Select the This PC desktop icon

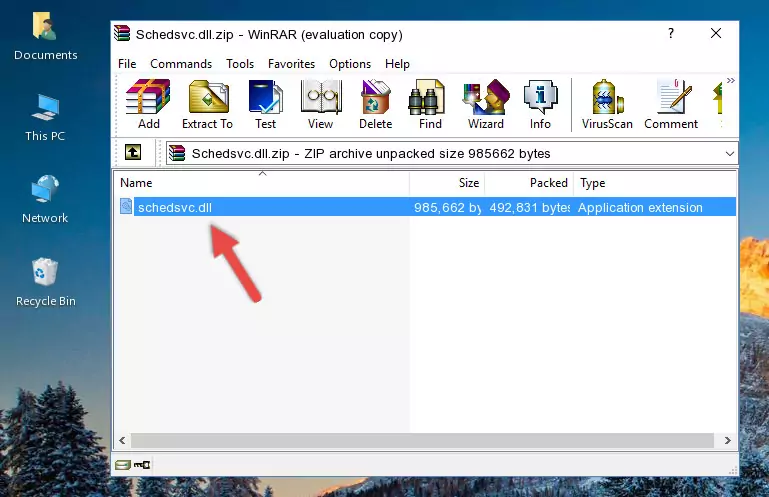45,118
